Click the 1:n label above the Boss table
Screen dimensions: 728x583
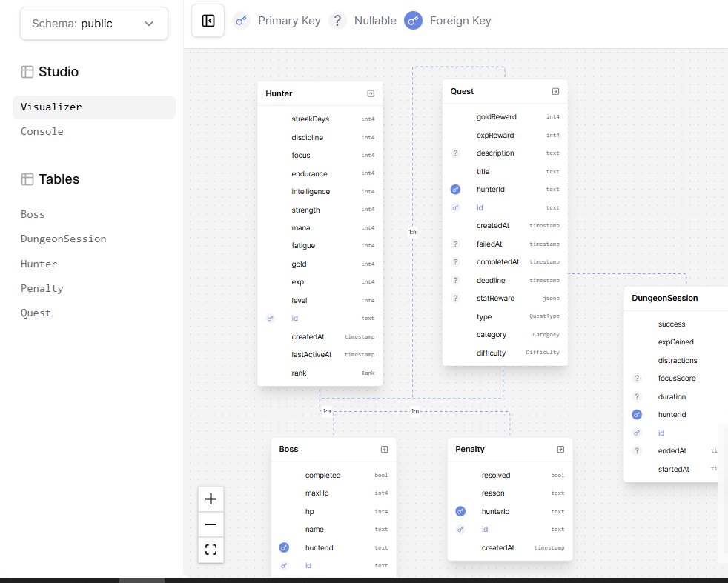pos(328,411)
